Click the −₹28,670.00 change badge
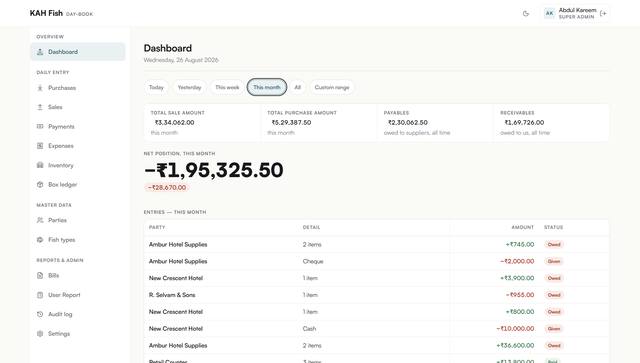Viewport: 640px width, 363px height. point(167,187)
